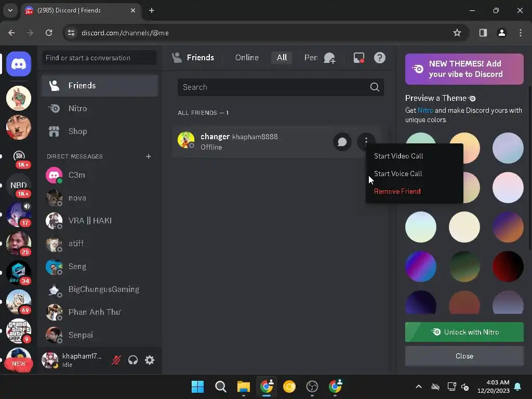Open the Help question mark icon
This screenshot has width=532, height=399.
click(x=380, y=58)
